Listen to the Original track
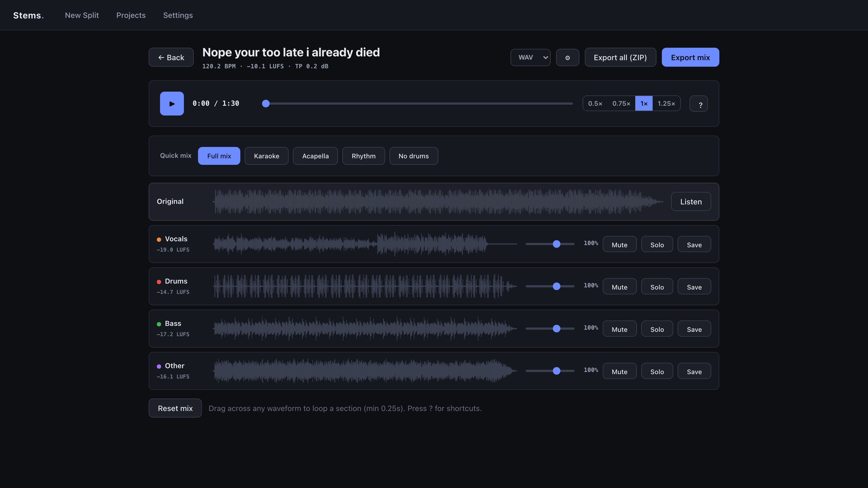 (691, 201)
